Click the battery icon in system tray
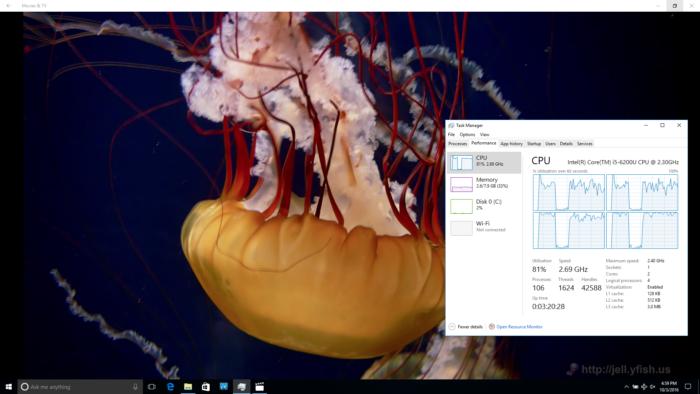 635,386
